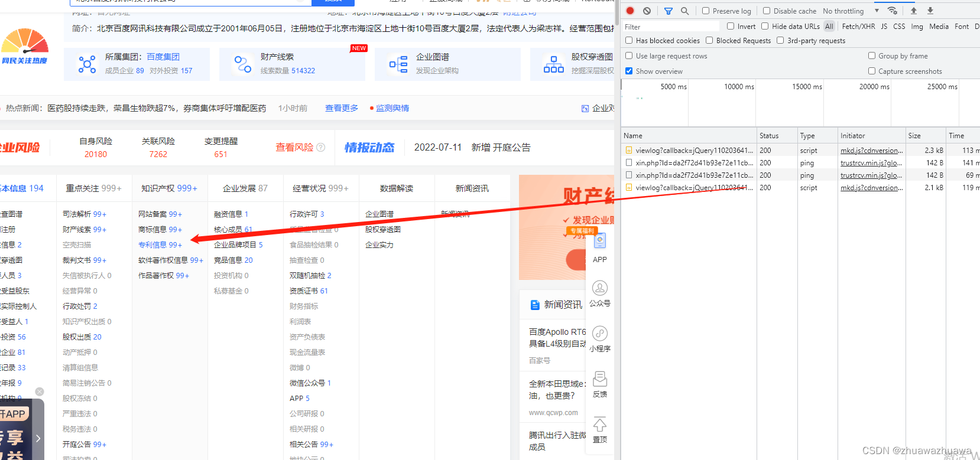This screenshot has height=460, width=980.
Task: Open the No throttling dropdown
Action: [x=851, y=11]
